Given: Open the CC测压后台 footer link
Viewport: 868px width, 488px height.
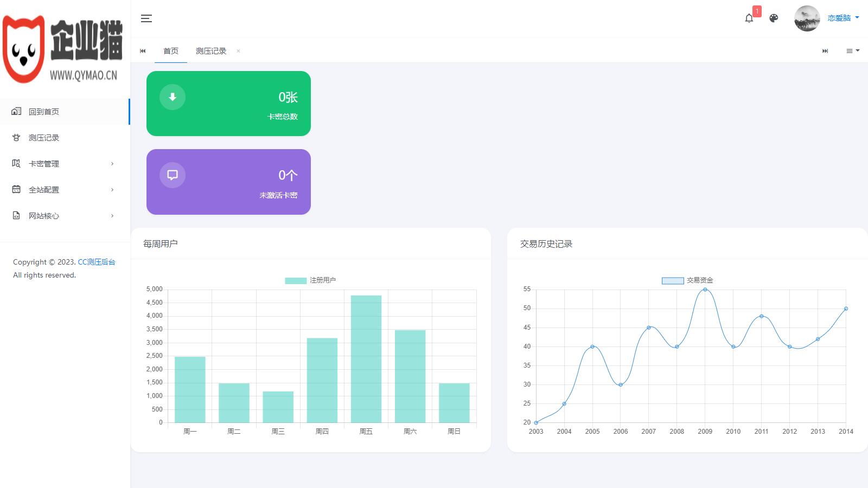Looking at the screenshot, I should click(97, 262).
